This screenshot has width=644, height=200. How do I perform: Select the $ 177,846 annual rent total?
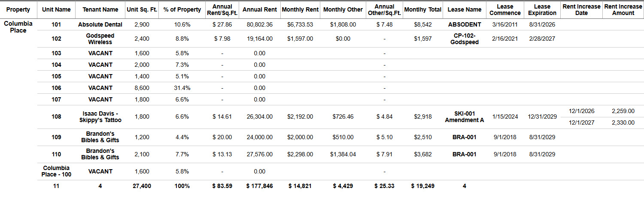point(259,186)
